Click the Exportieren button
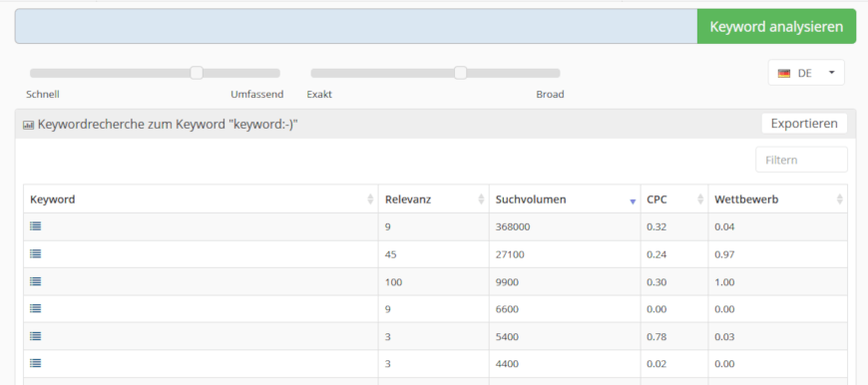 click(x=804, y=124)
